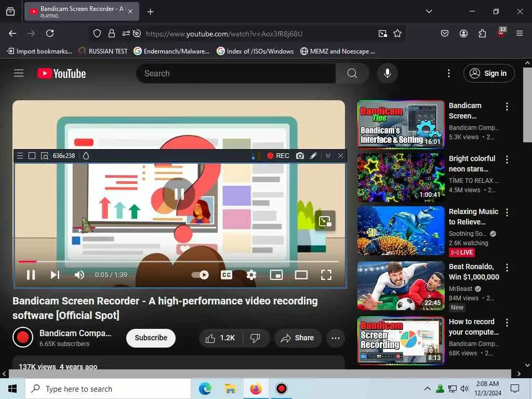Viewport: 532px width, 399px height.
Task: Open the Bandicam Company channel avatar
Action: point(23,337)
